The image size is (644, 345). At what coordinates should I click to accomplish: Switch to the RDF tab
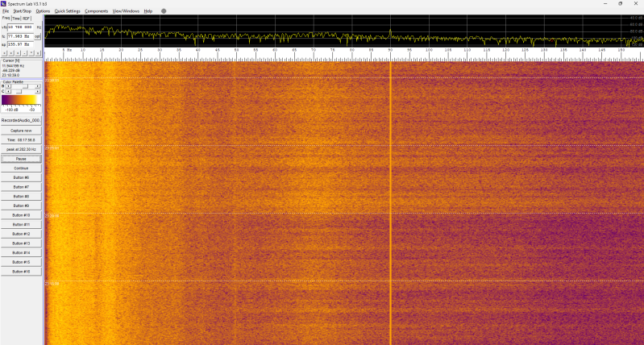point(27,19)
